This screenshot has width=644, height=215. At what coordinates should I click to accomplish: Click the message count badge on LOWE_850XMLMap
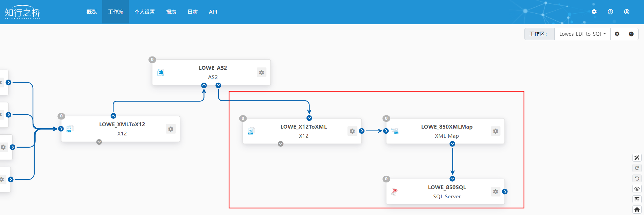pos(386,118)
